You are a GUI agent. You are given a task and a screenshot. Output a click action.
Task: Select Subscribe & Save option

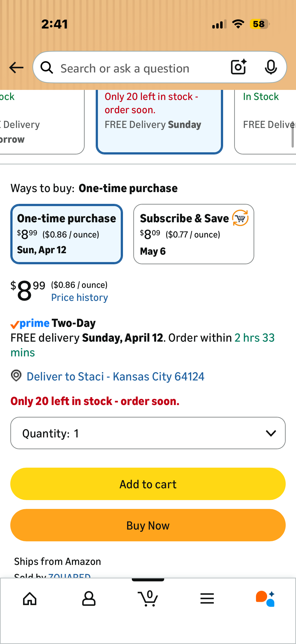pos(194,234)
